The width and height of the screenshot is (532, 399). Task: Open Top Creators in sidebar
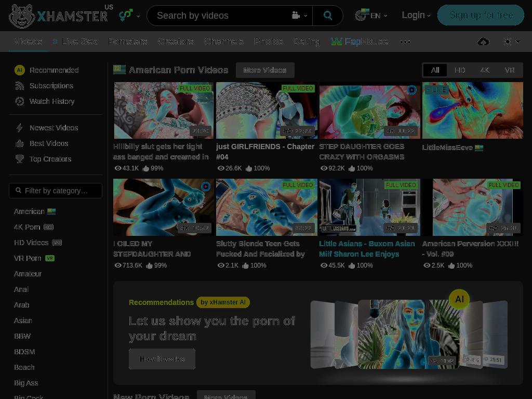43,159
